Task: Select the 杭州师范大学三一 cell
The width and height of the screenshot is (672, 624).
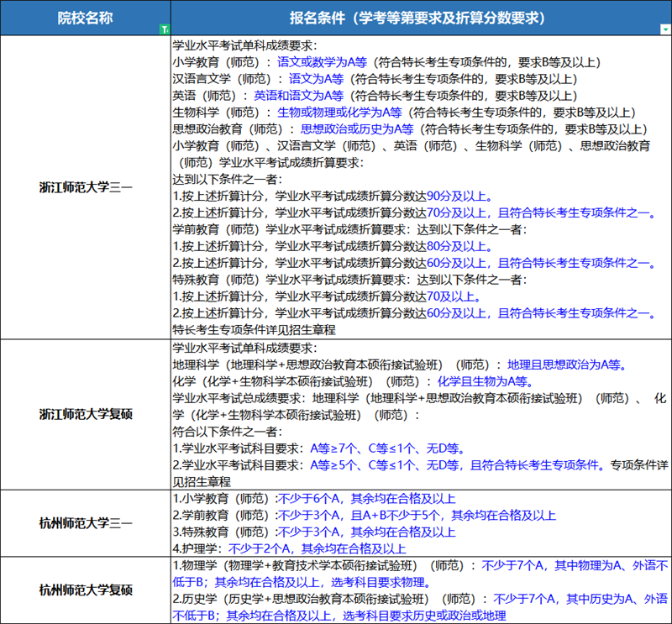Action: (86, 523)
